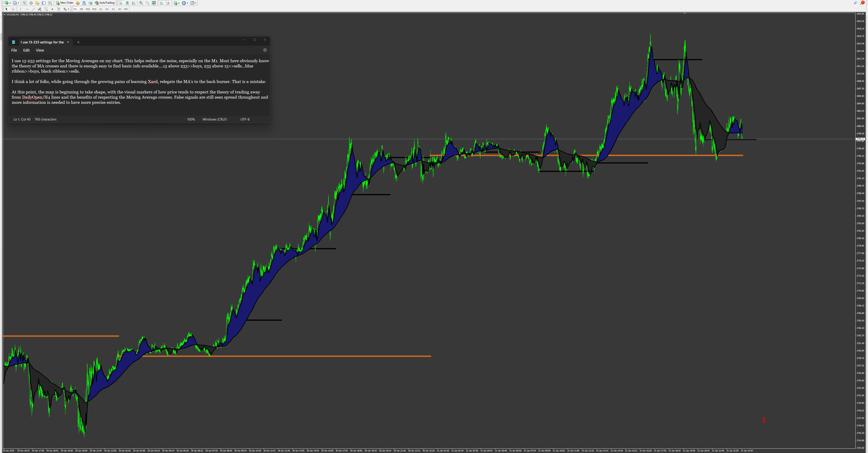Expand the arrows objects dropdown
Image resolution: width=868 pixels, height=453 pixels.
(69, 9)
